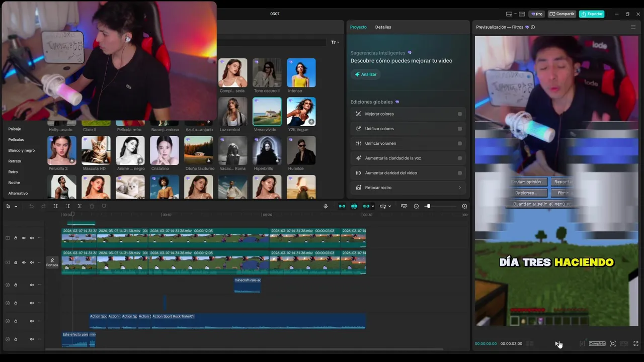This screenshot has width=644, height=362.
Task: Apply the Verso vívido filter thumbnail
Action: 267,112
